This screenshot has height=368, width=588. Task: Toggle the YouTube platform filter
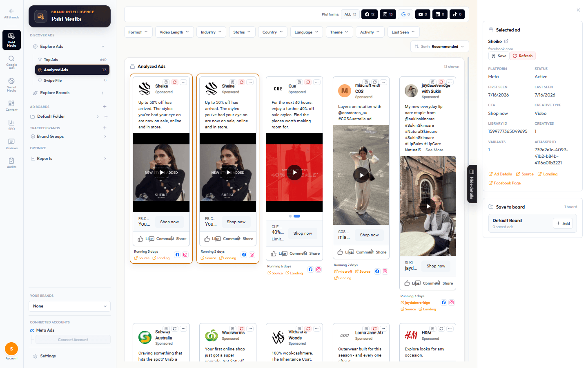tap(423, 14)
